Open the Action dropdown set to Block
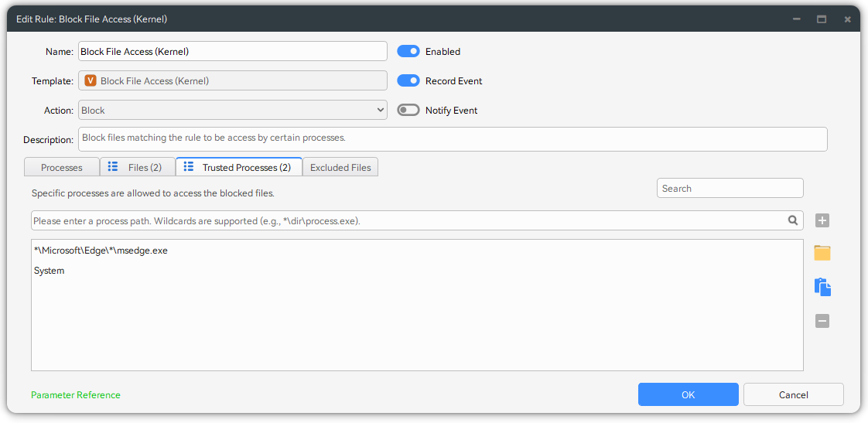The width and height of the screenshot is (868, 423). pos(232,111)
